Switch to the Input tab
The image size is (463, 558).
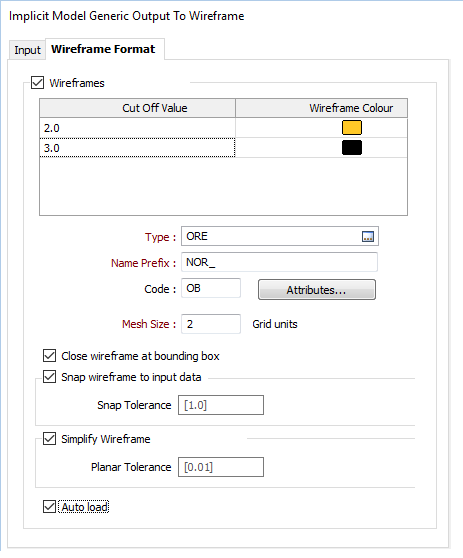coord(27,50)
